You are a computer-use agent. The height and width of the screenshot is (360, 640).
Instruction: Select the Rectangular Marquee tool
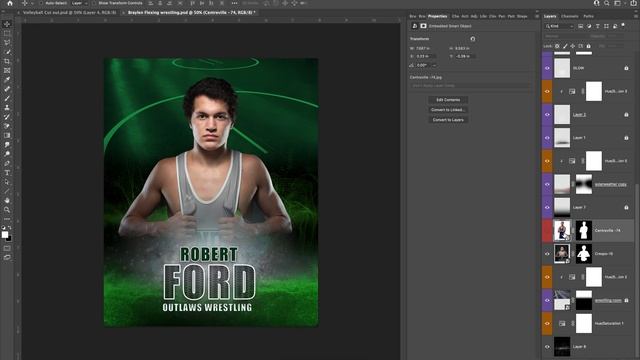tap(7, 34)
